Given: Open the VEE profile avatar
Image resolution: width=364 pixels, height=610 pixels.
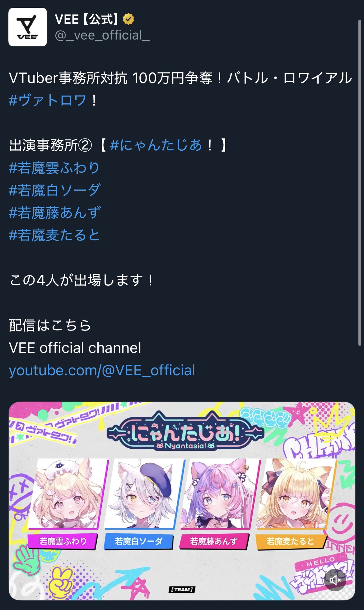Looking at the screenshot, I should pos(28,27).
